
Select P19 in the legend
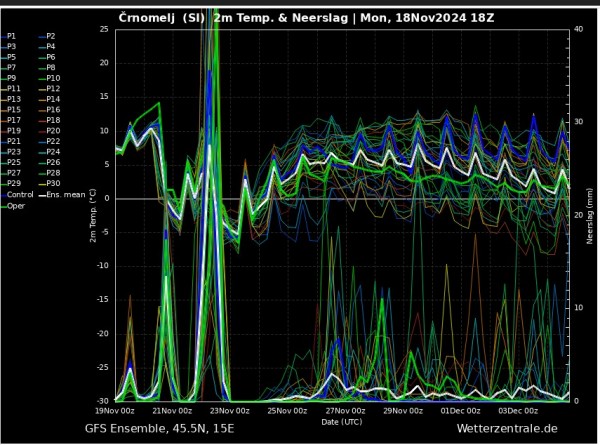click(x=11, y=131)
